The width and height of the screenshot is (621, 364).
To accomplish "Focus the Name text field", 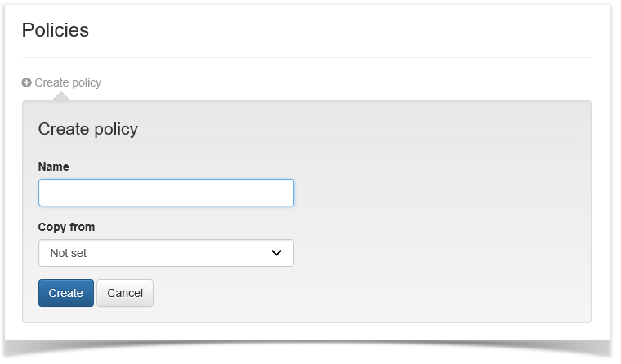I will [x=166, y=193].
